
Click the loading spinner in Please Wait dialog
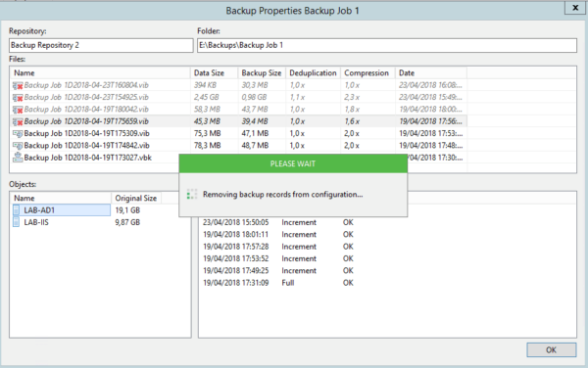192,194
